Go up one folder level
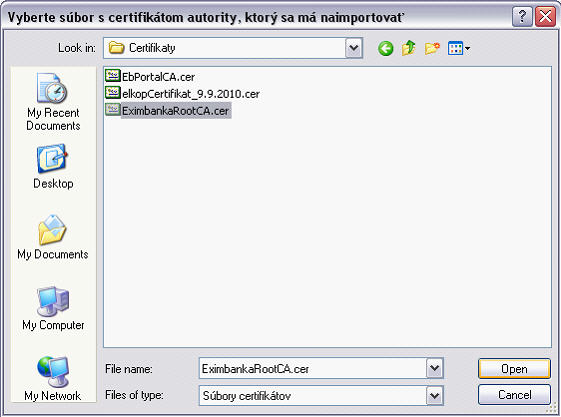 [x=409, y=48]
